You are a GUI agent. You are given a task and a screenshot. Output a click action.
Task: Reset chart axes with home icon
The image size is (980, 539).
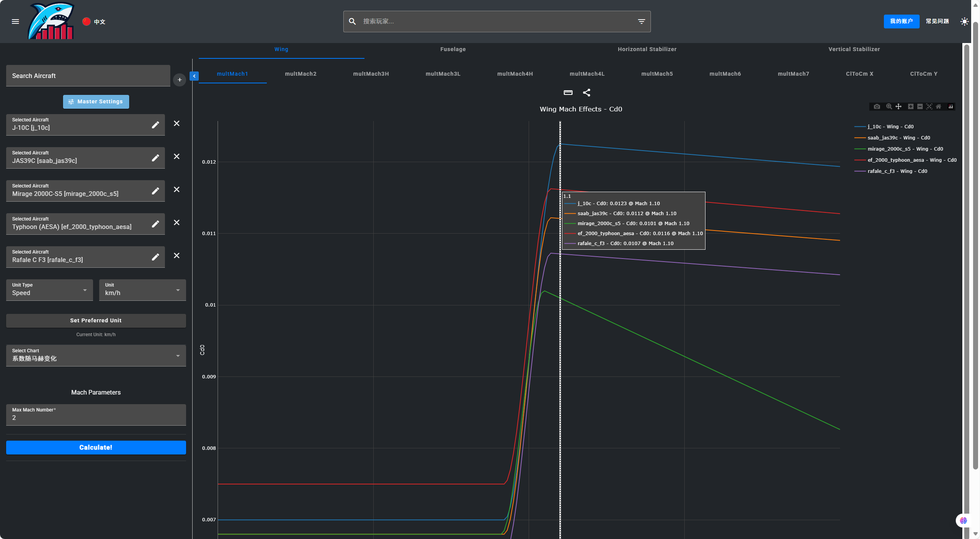pos(938,106)
